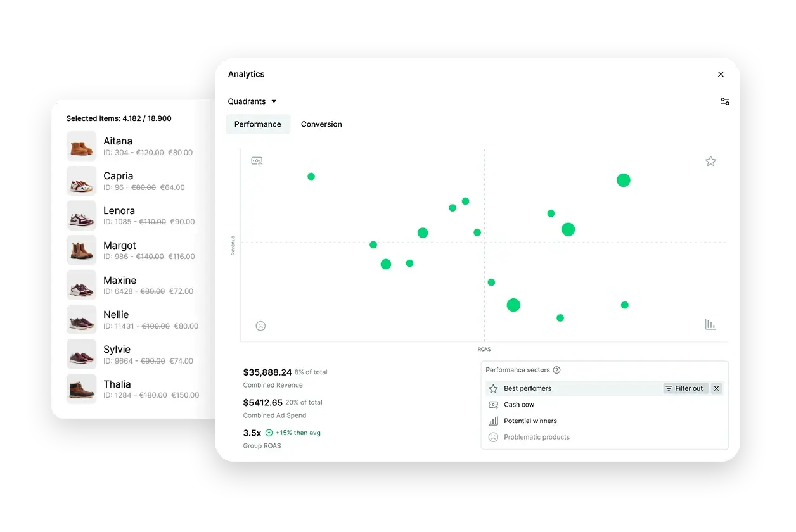Select the Performance tab
This screenshot has width=796, height=532.
click(258, 124)
